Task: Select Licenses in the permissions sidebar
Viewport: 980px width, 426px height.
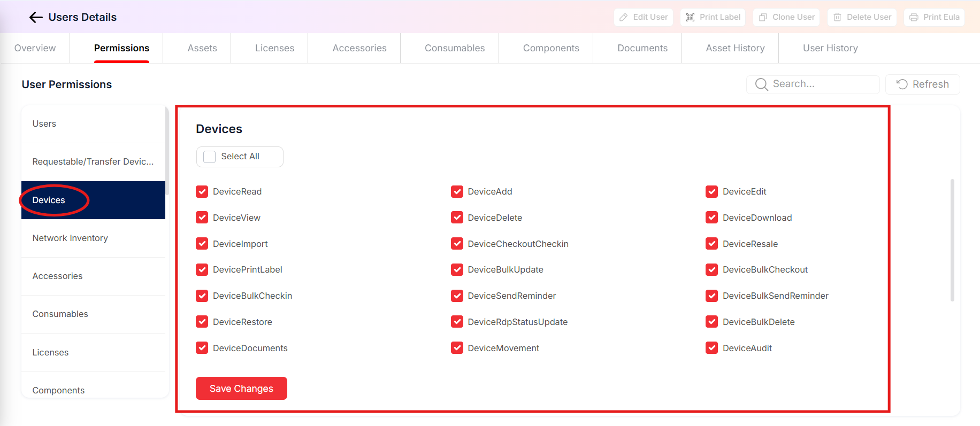Action: coord(93,353)
